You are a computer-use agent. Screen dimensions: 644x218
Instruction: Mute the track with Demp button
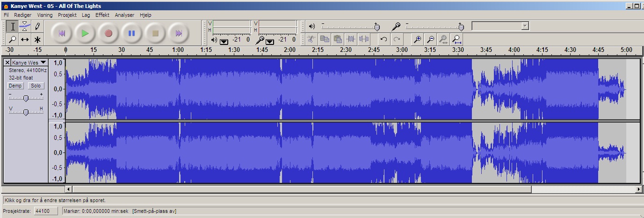pos(15,86)
